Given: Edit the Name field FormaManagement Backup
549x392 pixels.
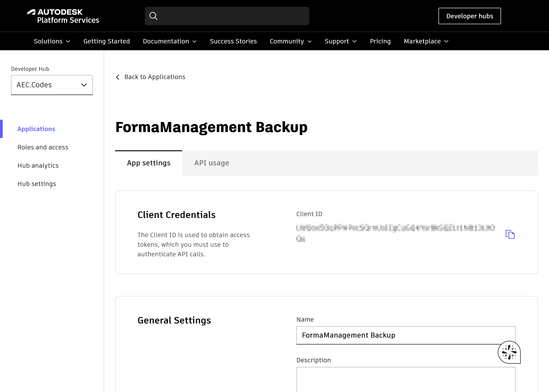Looking at the screenshot, I should [406, 335].
